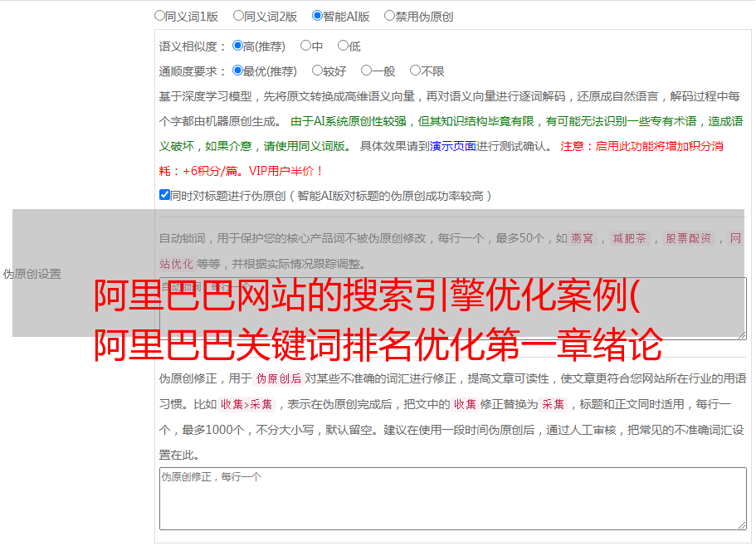This screenshot has width=756, height=546.
Task: Click resize handle of 伪原创修正 textarea
Action: (x=742, y=525)
